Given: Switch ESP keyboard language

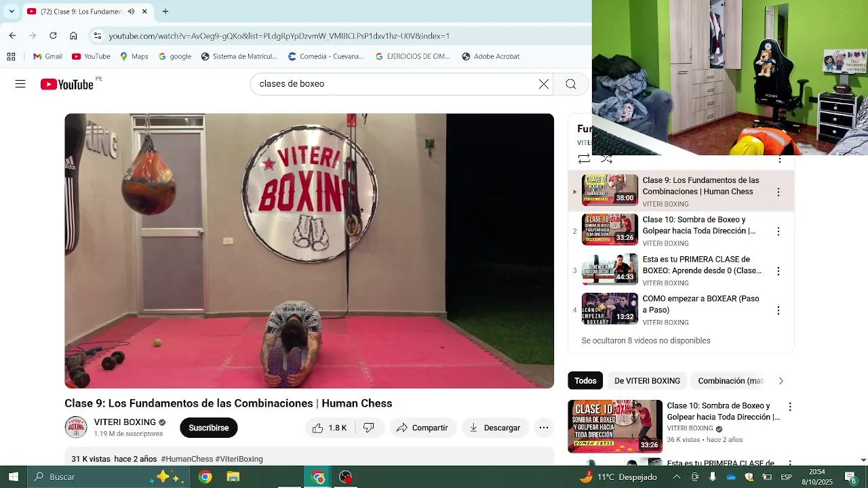Looking at the screenshot, I should tap(786, 476).
